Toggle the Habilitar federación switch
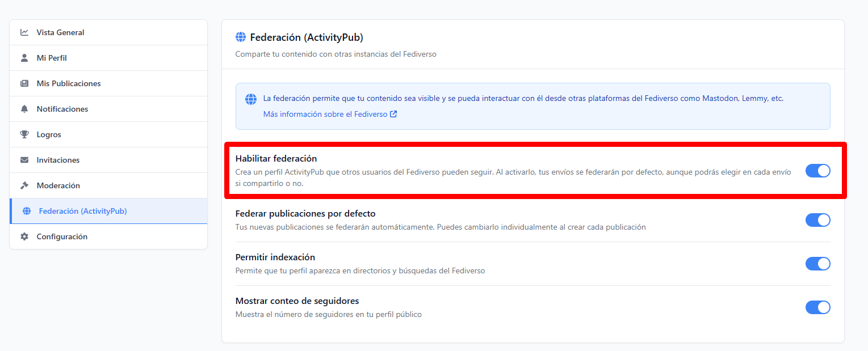The image size is (868, 351). pyautogui.click(x=817, y=171)
